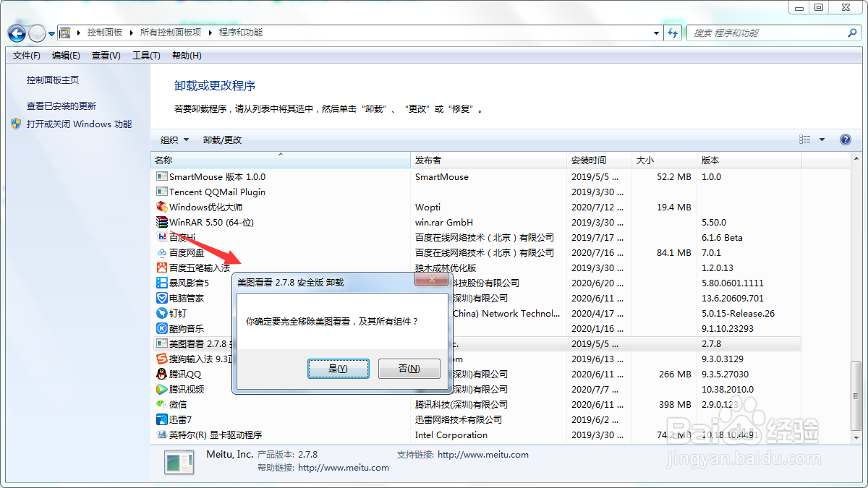Image resolution: width=868 pixels, height=488 pixels.
Task: Expand the arrow after 所有控制面板项 breadcrumb
Action: click(210, 33)
